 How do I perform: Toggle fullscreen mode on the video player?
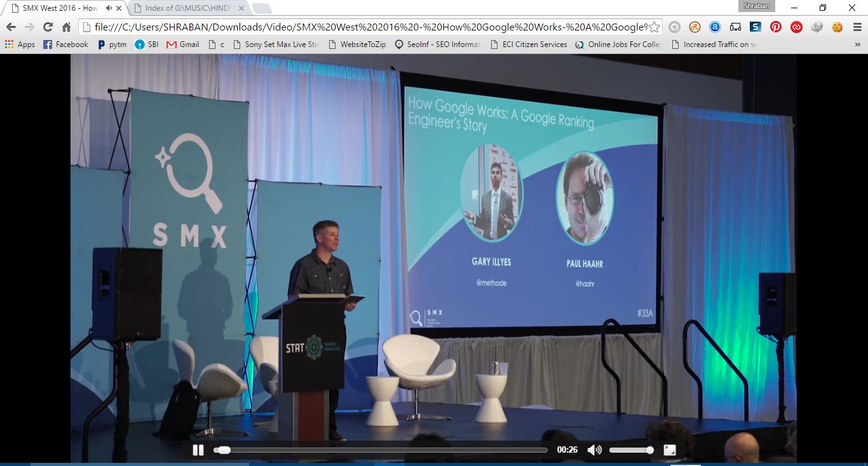point(670,449)
